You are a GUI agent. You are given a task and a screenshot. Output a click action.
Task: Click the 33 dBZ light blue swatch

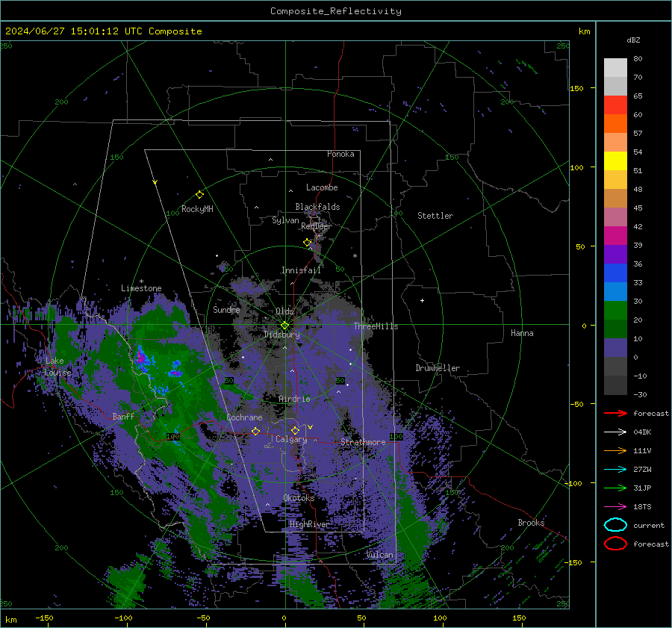pyautogui.click(x=615, y=291)
